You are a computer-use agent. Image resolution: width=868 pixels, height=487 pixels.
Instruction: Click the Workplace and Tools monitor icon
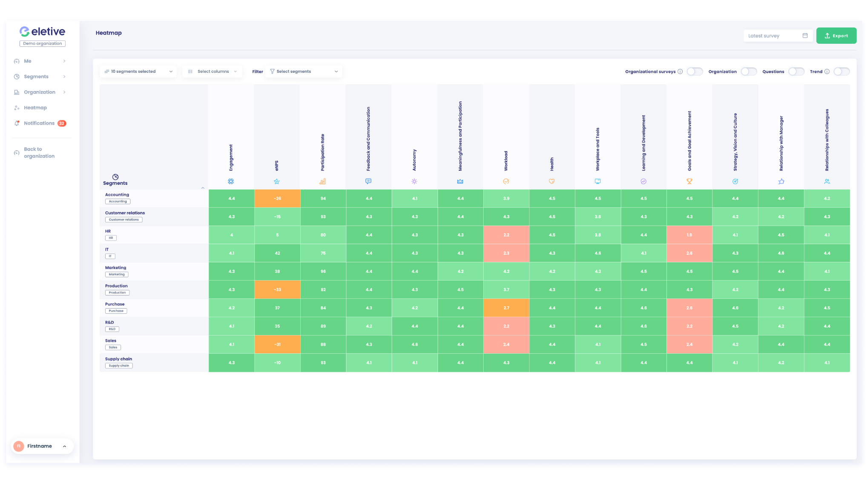coord(598,181)
